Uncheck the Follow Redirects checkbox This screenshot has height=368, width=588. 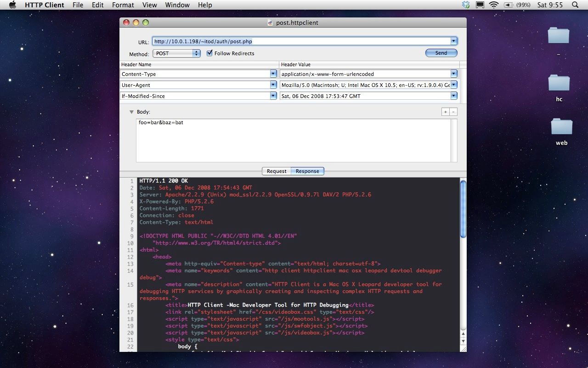(209, 53)
